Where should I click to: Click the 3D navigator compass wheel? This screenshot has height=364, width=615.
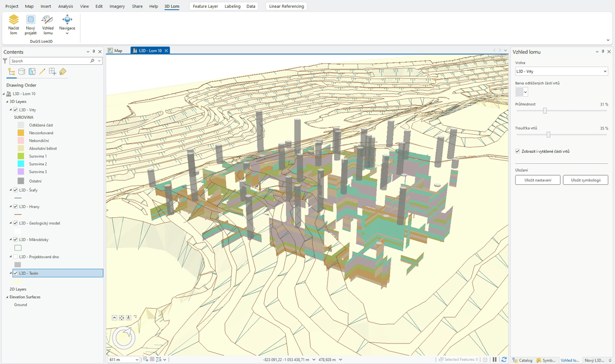[124, 337]
